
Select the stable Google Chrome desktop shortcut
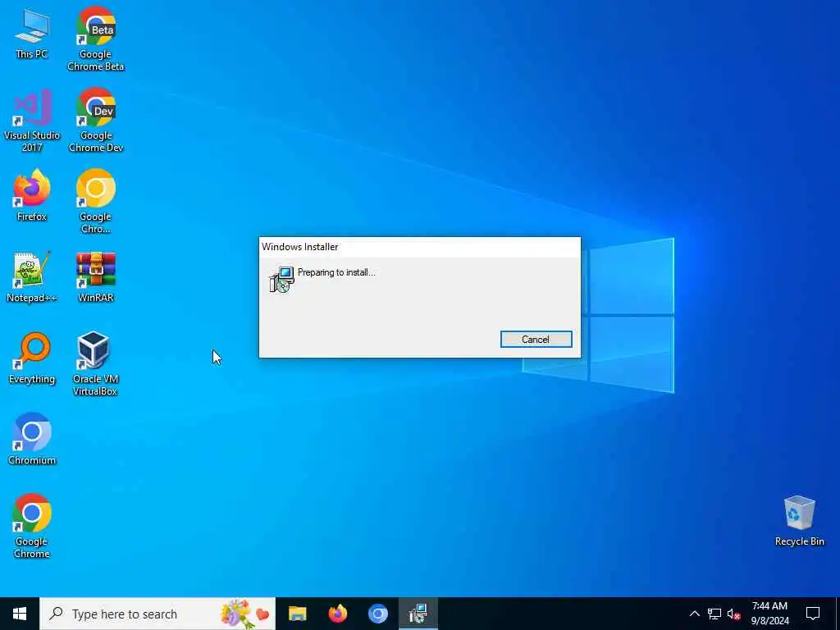tap(32, 527)
